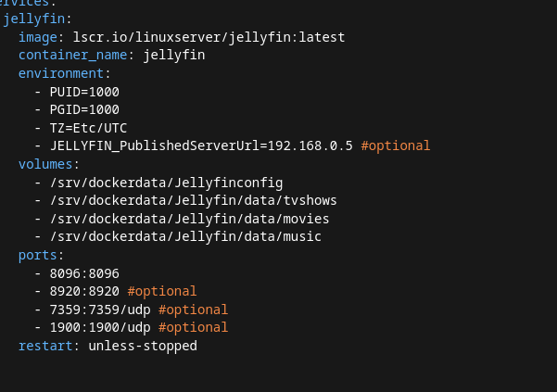Click the jellyfin service key
Screen dimensions: 557x392
click(35, 19)
